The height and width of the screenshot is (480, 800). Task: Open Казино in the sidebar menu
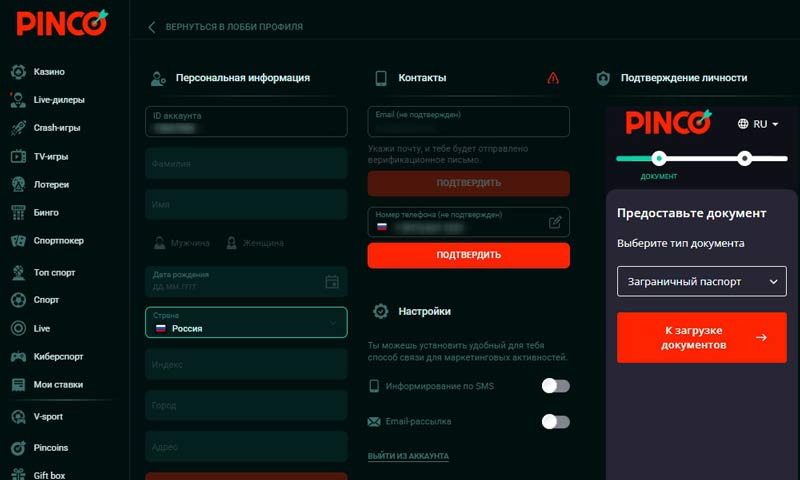[x=49, y=72]
